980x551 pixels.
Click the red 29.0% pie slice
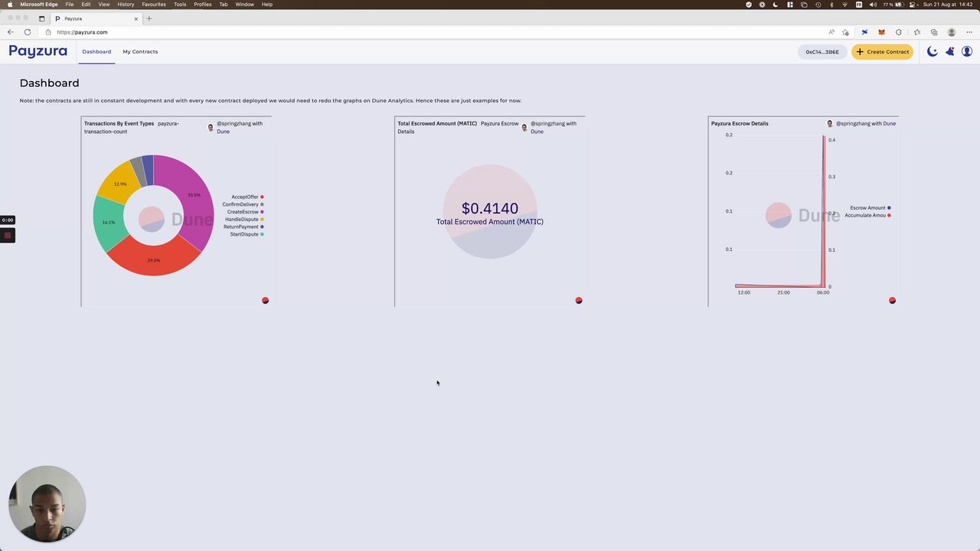(x=154, y=260)
